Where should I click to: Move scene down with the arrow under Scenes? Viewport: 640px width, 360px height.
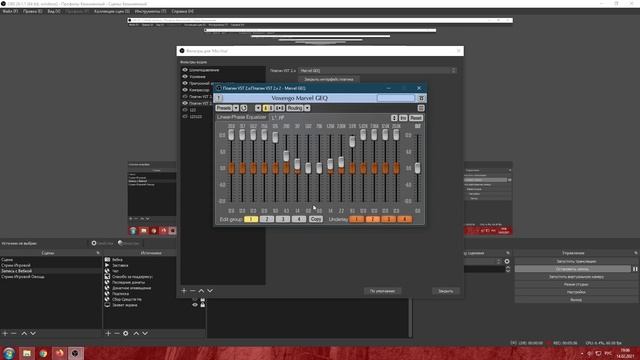(x=33, y=333)
